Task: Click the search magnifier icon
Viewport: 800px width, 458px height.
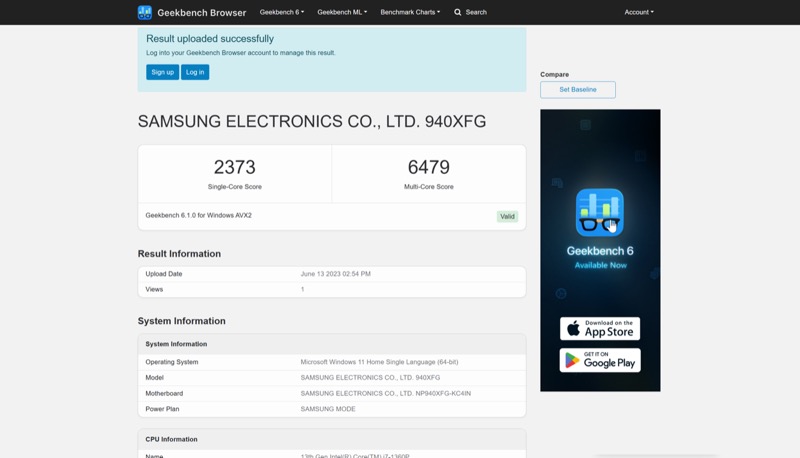Action: tap(458, 12)
